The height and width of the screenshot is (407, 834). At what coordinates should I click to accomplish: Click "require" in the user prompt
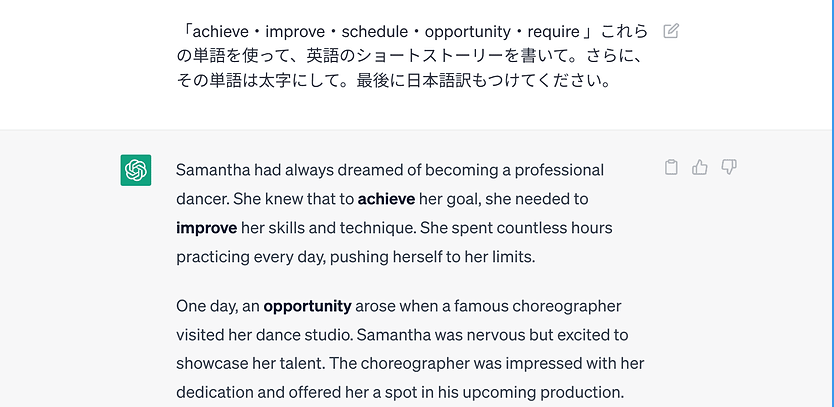click(553, 32)
